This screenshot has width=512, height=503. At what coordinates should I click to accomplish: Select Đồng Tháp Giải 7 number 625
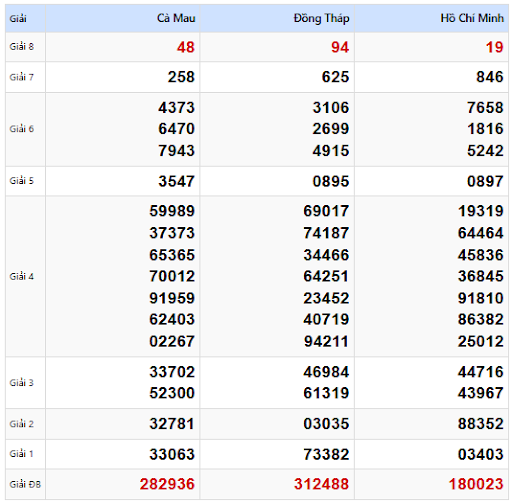(x=335, y=77)
